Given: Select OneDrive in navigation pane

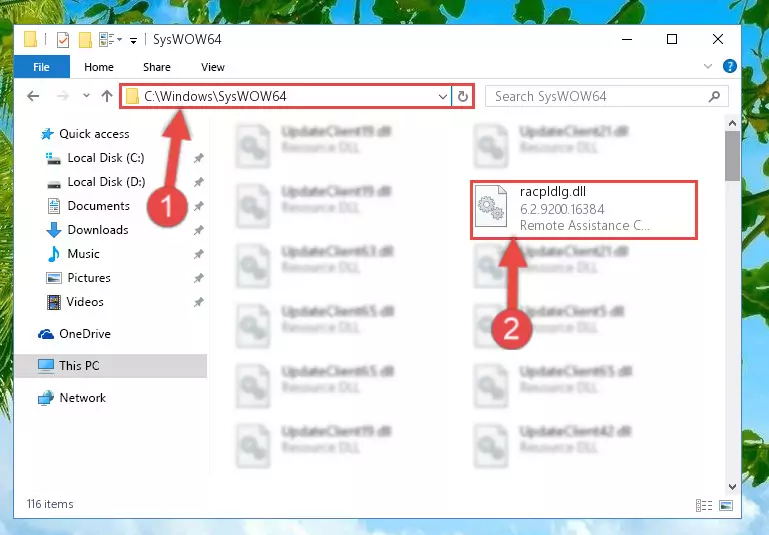Looking at the screenshot, I should coord(85,334).
